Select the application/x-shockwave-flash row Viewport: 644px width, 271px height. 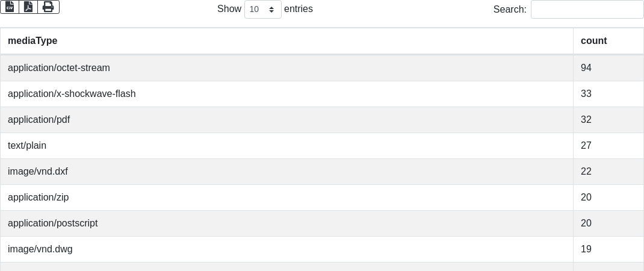(322, 94)
